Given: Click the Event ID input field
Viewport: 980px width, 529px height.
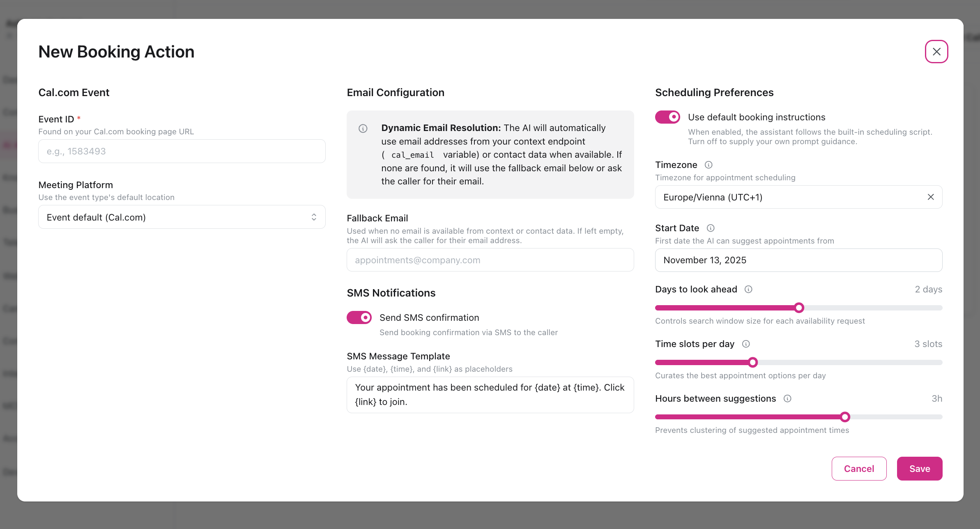Looking at the screenshot, I should [182, 151].
